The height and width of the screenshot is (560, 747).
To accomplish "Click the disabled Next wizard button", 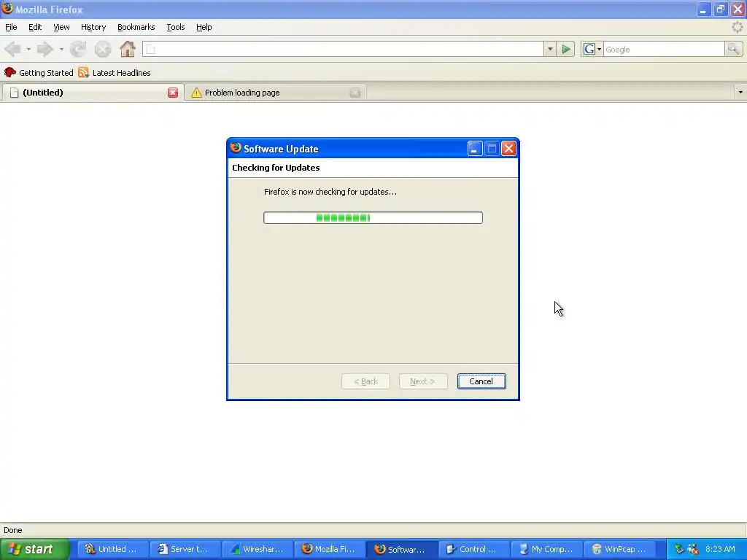I will pyautogui.click(x=423, y=381).
